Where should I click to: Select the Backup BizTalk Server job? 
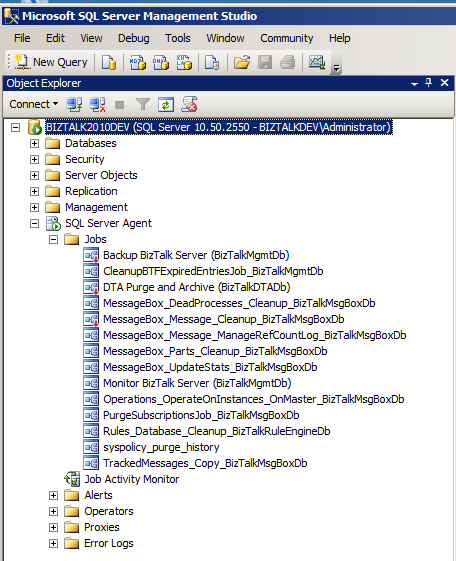coord(196,255)
